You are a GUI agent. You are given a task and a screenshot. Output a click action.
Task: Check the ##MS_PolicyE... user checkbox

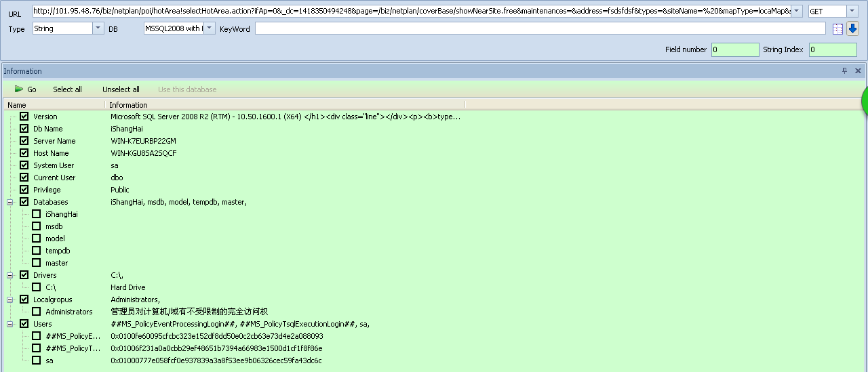37,336
